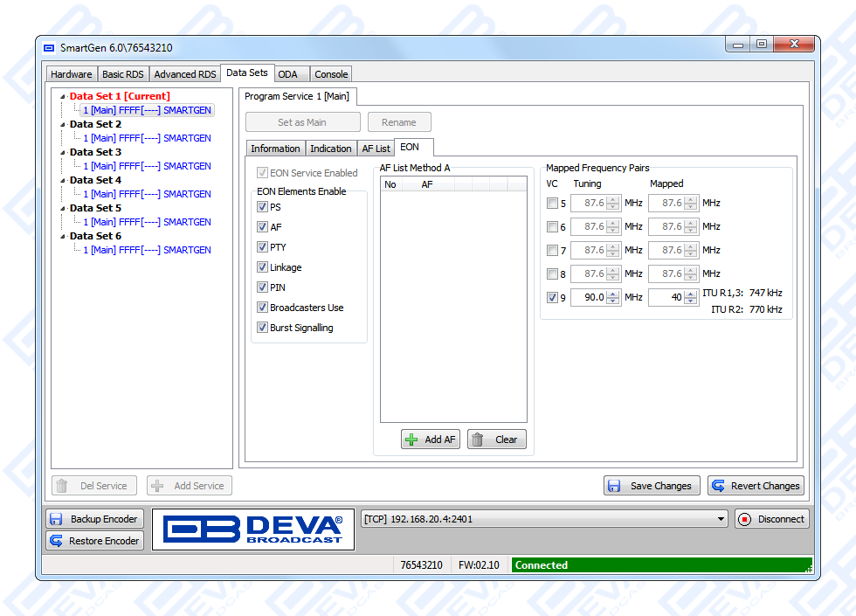Enable the VC 5 frequency pair checkbox
The height and width of the screenshot is (616, 856).
(551, 204)
